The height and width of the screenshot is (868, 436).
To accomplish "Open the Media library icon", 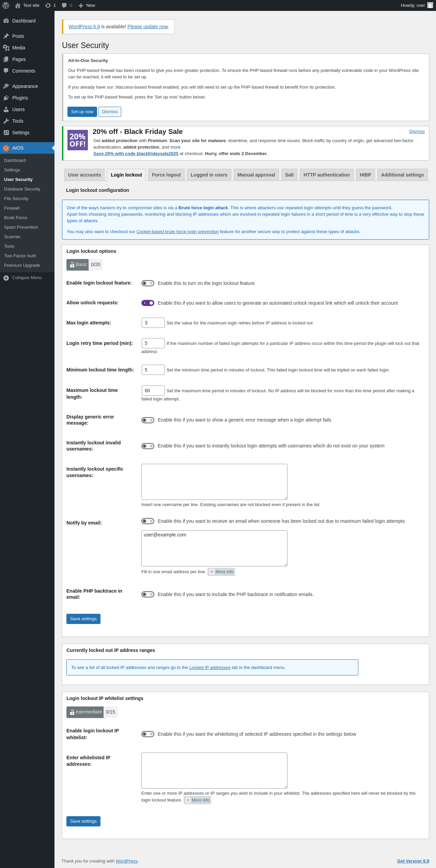I will coord(6,48).
